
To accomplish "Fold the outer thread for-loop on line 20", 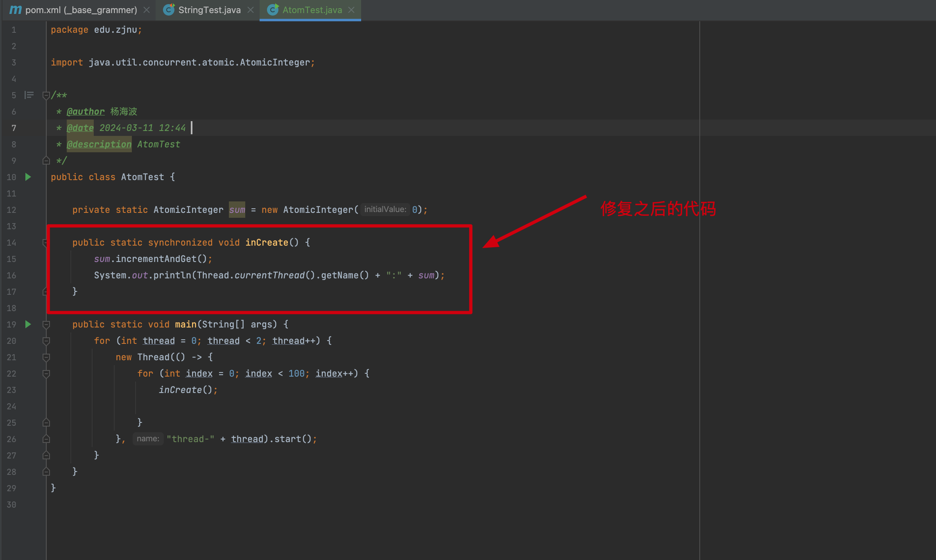I will (46, 341).
